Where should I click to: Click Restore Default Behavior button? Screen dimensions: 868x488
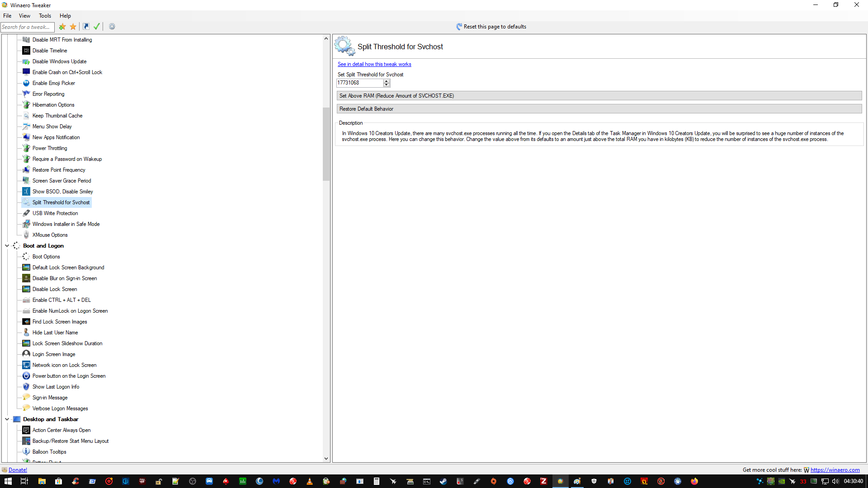[599, 109]
